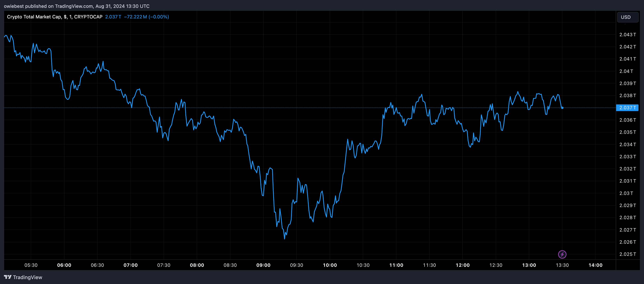The image size is (644, 284).
Task: Click the TradingView text at bottom left
Action: tap(27, 277)
